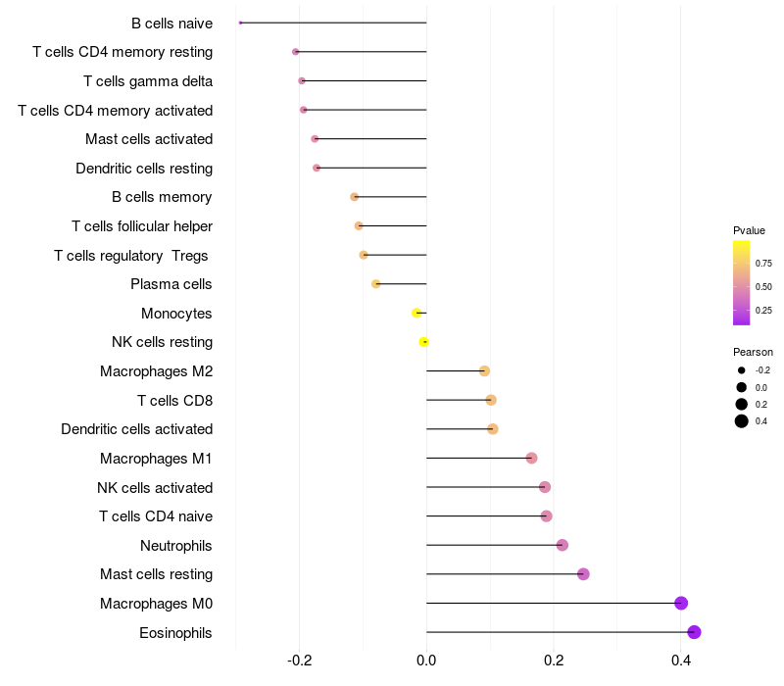This screenshot has width=784, height=686.
Task: Click the Dendritic cells activated dot
Action: pos(493,429)
